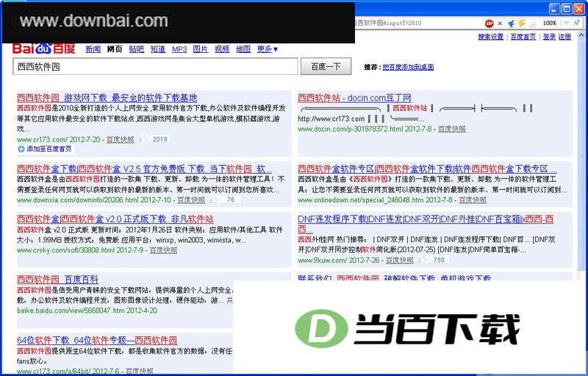
Task: Open the 贴吧 tab
Action: [x=137, y=49]
